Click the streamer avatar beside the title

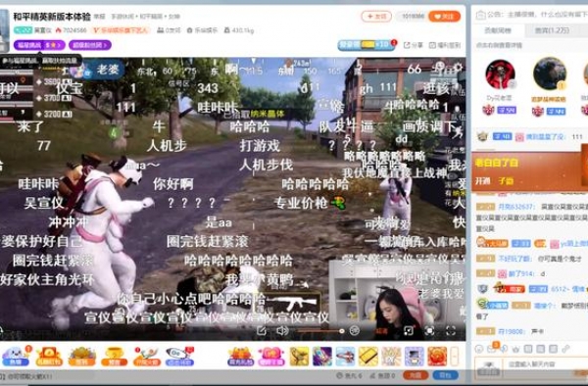tap(4, 31)
